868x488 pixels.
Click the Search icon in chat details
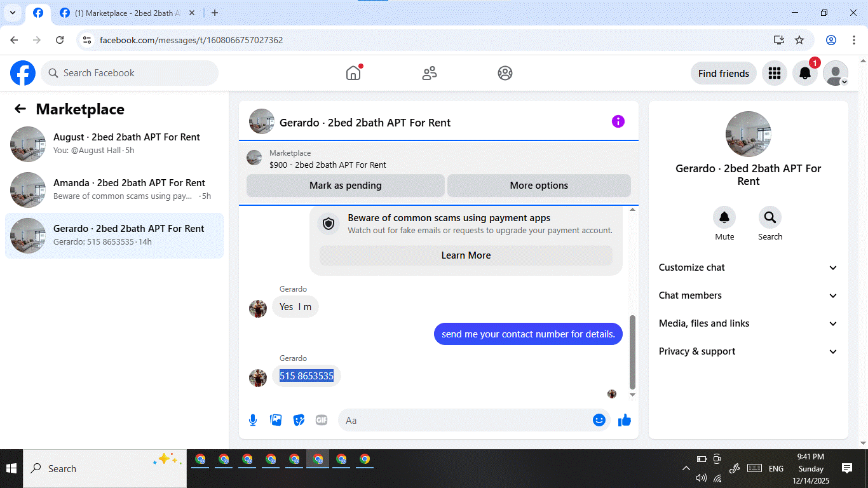tap(770, 218)
